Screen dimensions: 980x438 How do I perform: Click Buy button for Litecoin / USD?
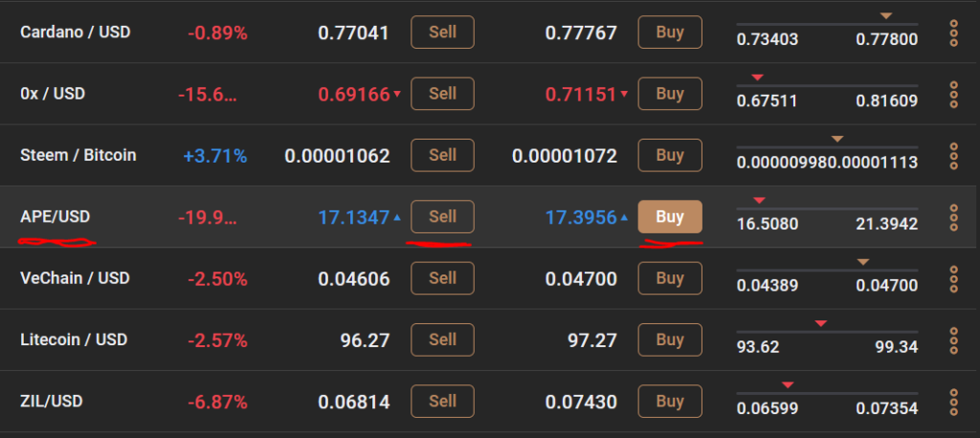(670, 339)
